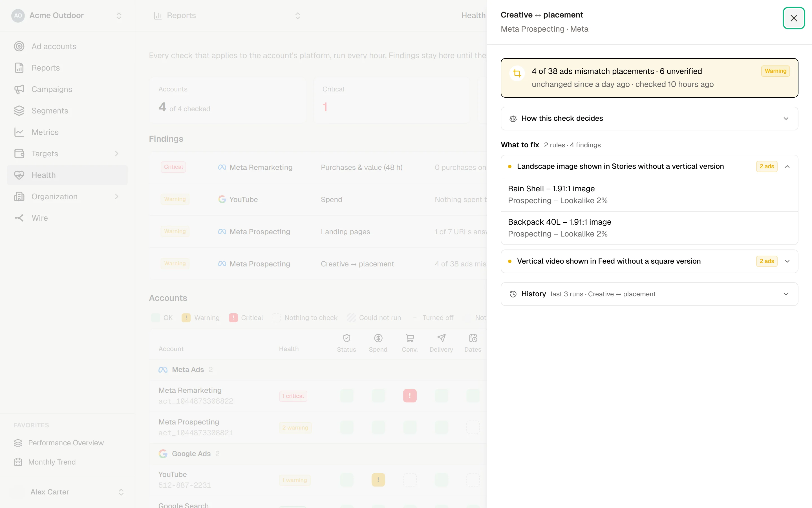Click the 2 ads badge on Landscape rule
The image size is (812, 508).
(x=767, y=167)
